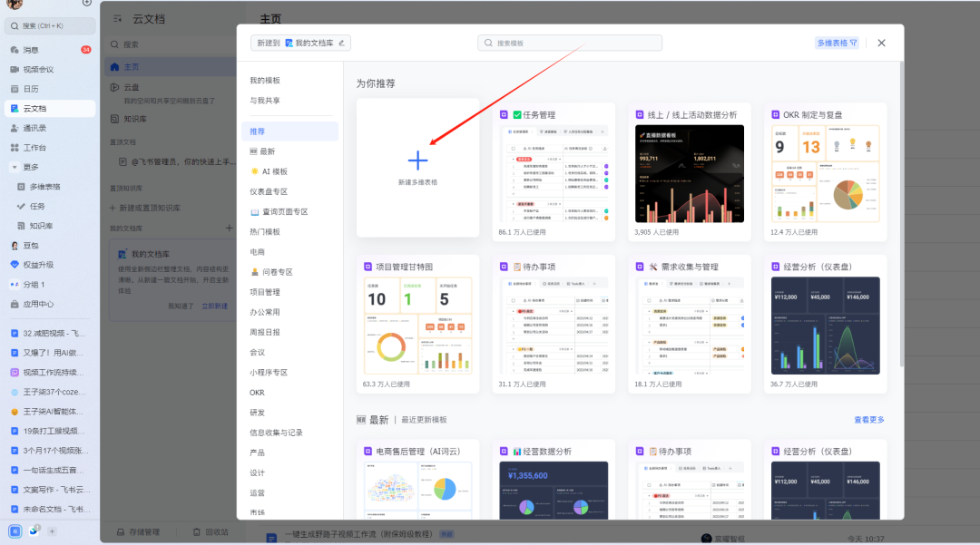Open 知识库 in the 云文档 panel
Screen dimensions: 980x545
click(x=130, y=119)
